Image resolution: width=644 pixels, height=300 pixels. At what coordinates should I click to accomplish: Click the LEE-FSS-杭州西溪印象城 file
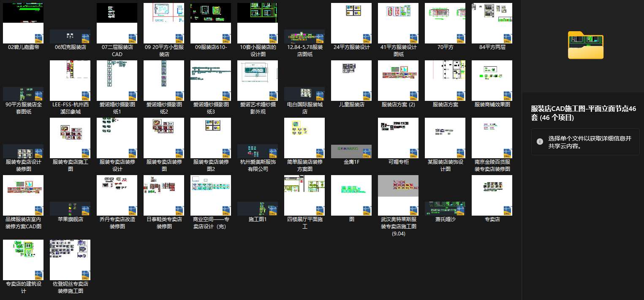[x=70, y=81]
